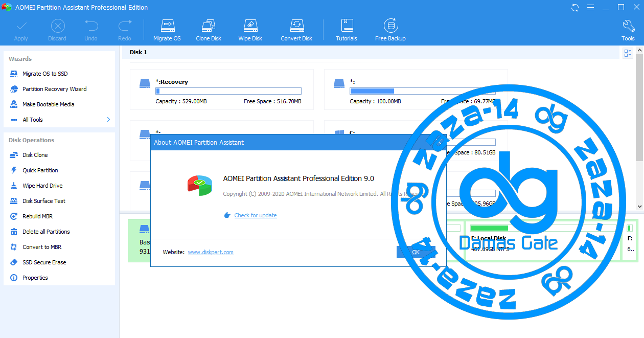644x338 pixels.
Task: Click the Recovery partition usage bar
Action: [228, 91]
